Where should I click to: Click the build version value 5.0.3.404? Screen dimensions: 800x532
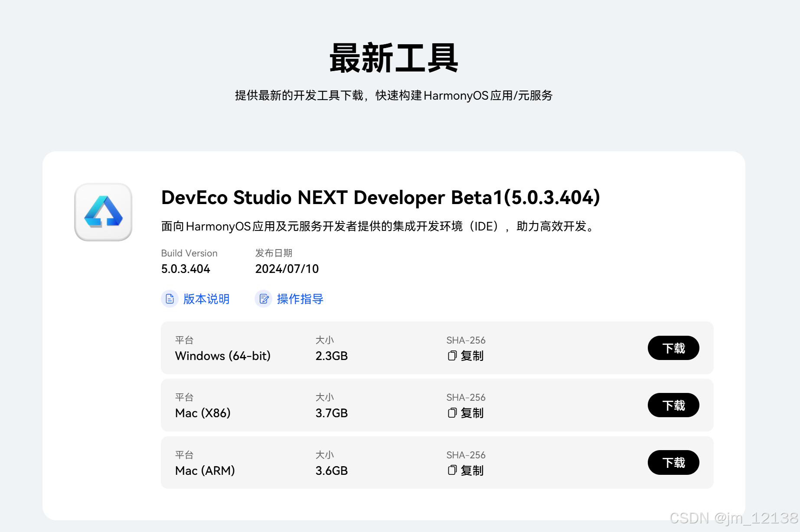pos(186,269)
